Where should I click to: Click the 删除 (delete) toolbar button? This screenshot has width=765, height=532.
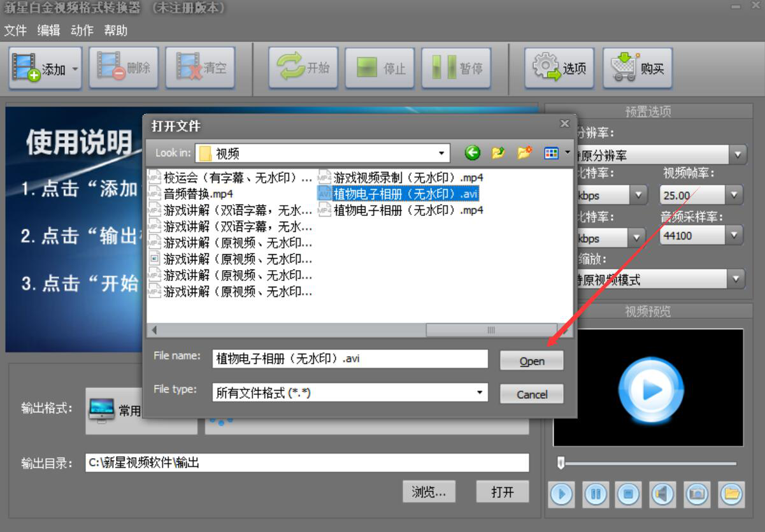pos(124,68)
